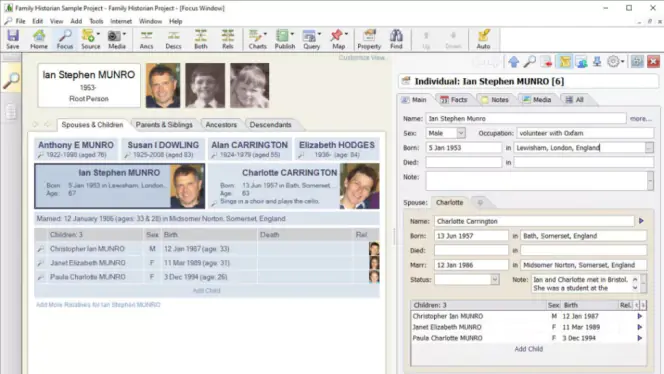This screenshot has width=664, height=374.
Task: Click Customize View link
Action: (362, 58)
